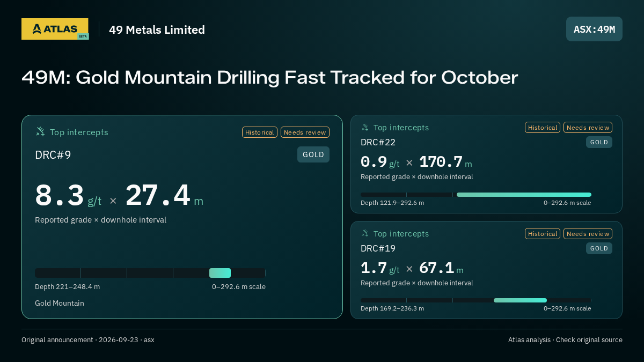
Task: Click the Gold Mountain Drilling headline
Action: click(269, 77)
